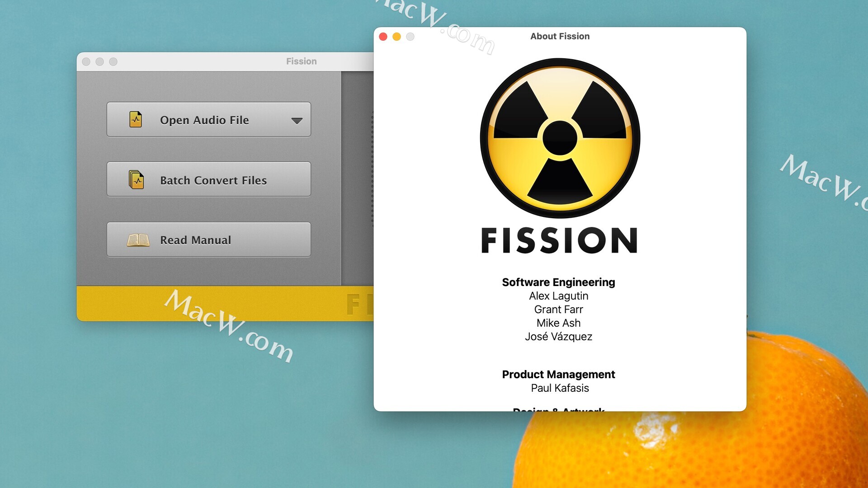Click the dotted divider handle in Fission window

click(372, 168)
